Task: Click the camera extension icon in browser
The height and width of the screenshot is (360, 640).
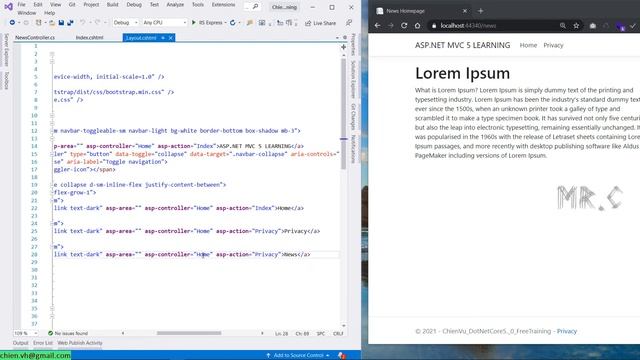Action: coord(593,25)
